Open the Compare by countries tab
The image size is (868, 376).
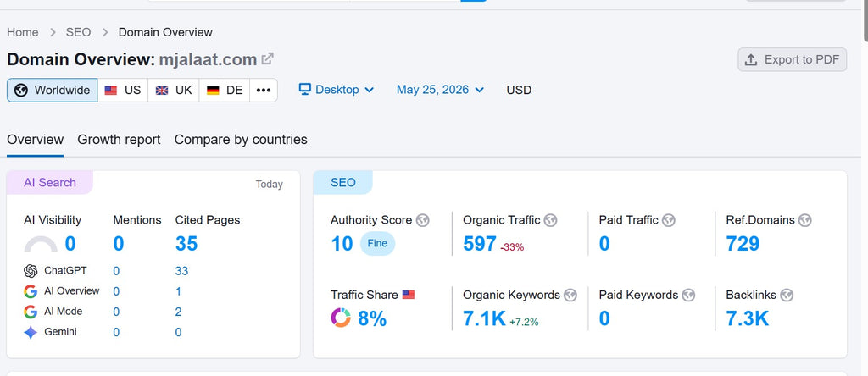(x=241, y=140)
